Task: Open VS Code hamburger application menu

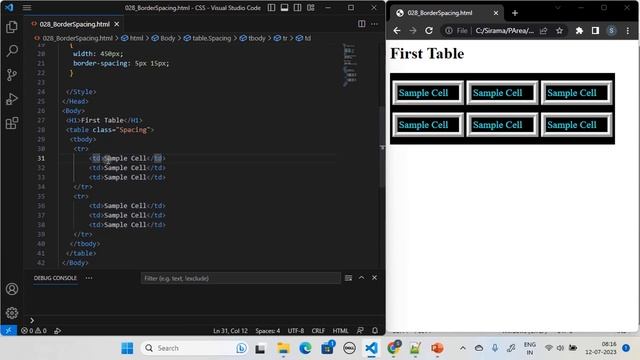Action: pos(27,7)
